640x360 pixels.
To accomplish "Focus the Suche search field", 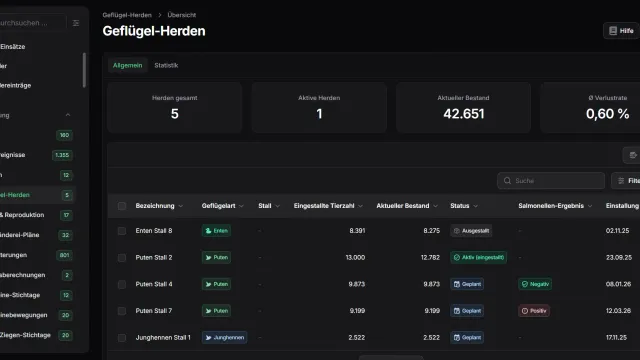I will click(551, 180).
